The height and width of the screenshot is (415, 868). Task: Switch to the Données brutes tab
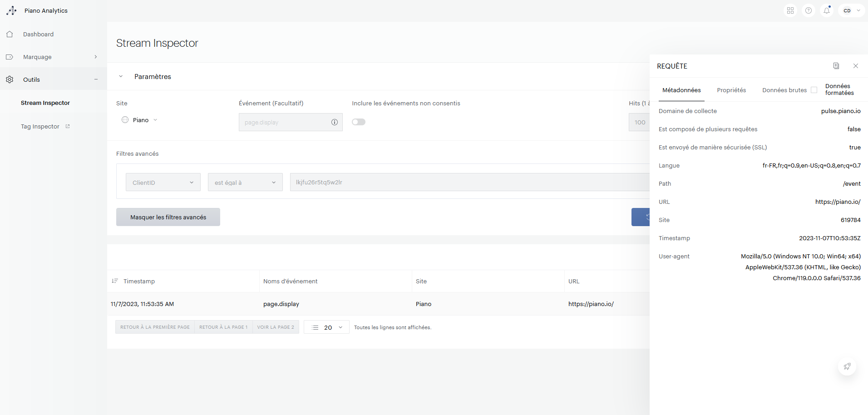(x=784, y=90)
